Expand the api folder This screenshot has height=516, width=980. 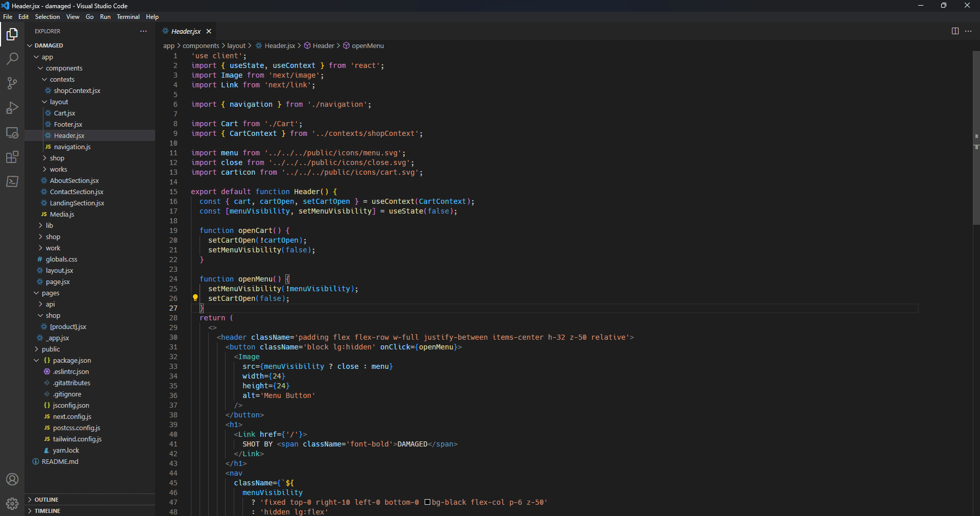[x=90, y=304]
